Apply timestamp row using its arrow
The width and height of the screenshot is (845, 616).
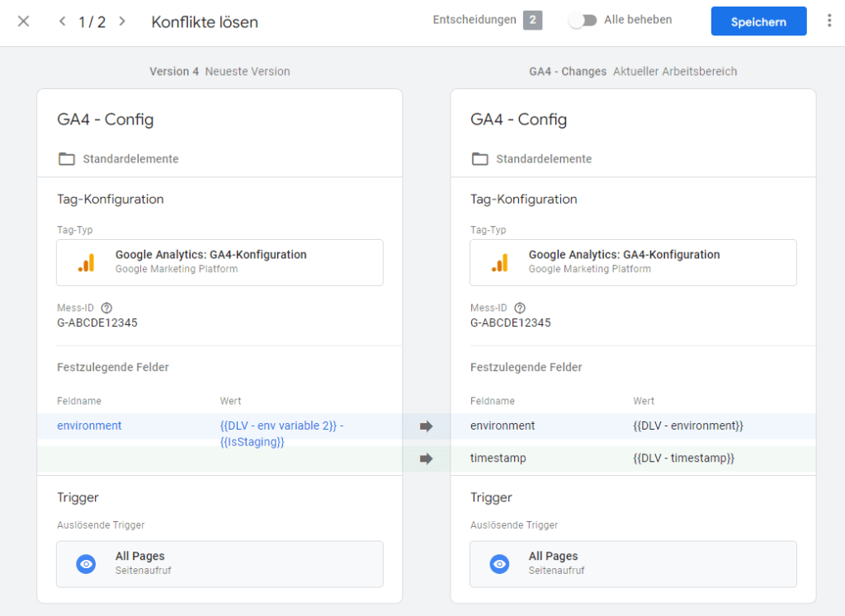426,458
